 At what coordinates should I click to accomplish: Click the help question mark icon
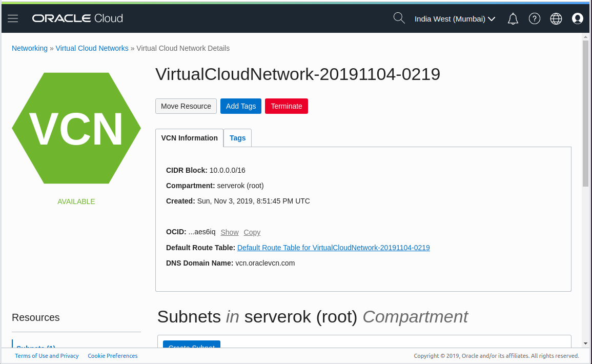point(534,18)
